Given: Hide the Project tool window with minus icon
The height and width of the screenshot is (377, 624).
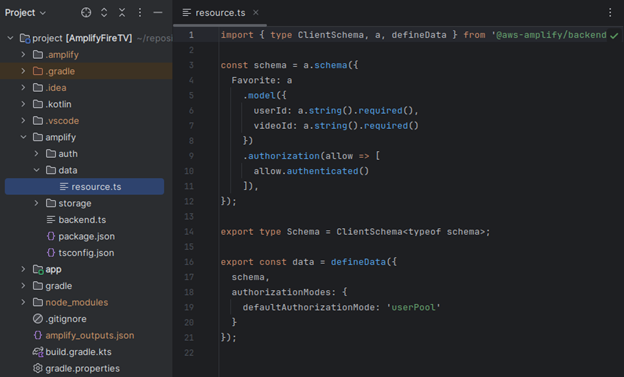Looking at the screenshot, I should click(158, 13).
